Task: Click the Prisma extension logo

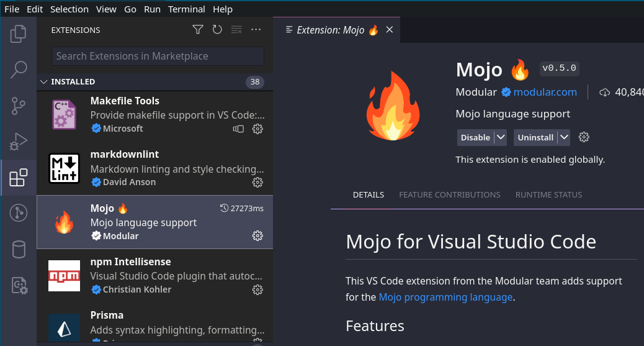Action: (x=64, y=329)
